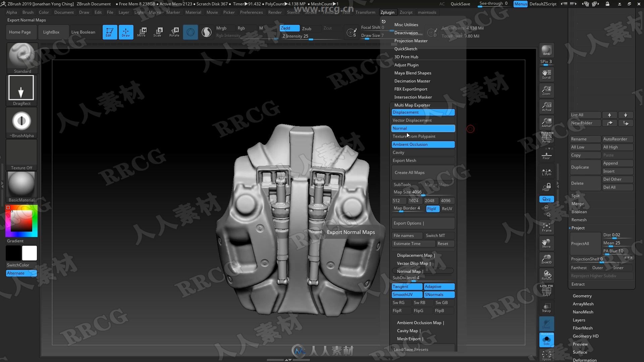Select the Move tool icon
The height and width of the screenshot is (362, 644).
point(142,32)
